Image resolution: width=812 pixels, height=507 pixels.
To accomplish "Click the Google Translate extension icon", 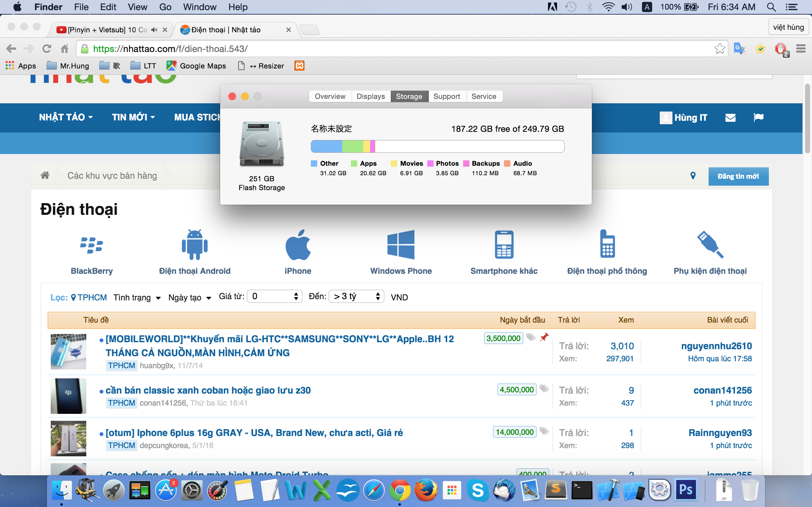I will tap(739, 49).
